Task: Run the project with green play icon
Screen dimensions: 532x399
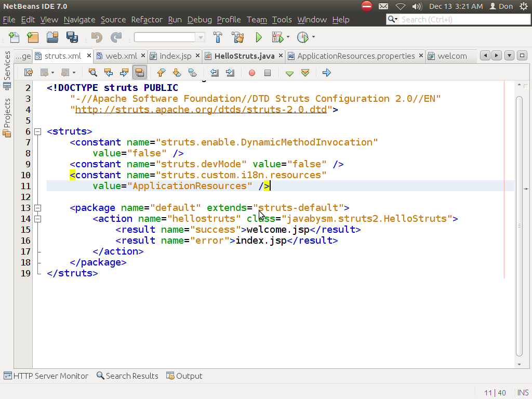Action: click(258, 37)
